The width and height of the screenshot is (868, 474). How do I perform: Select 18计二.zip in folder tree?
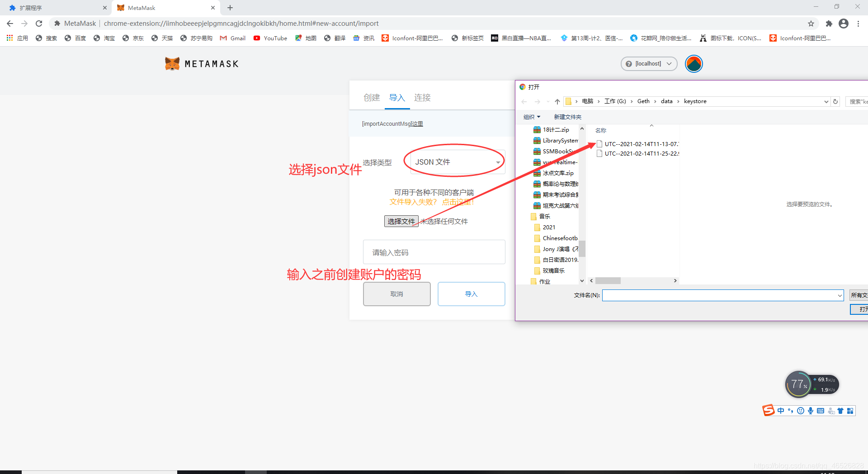pyautogui.click(x=552, y=130)
